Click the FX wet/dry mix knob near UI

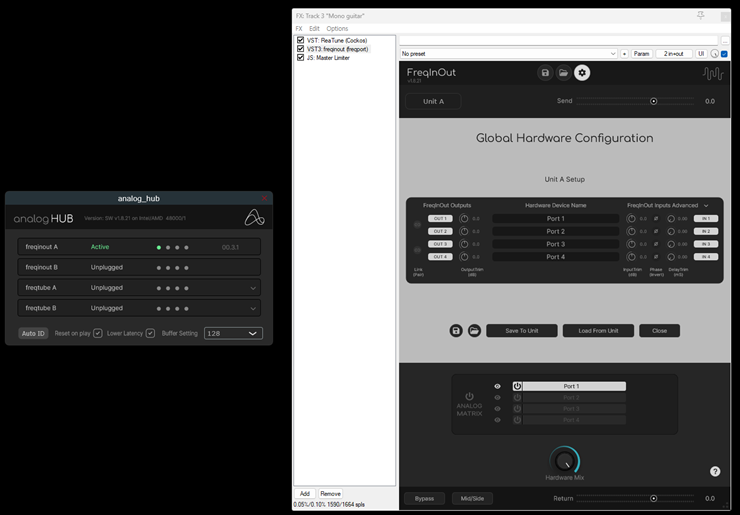[x=715, y=54]
